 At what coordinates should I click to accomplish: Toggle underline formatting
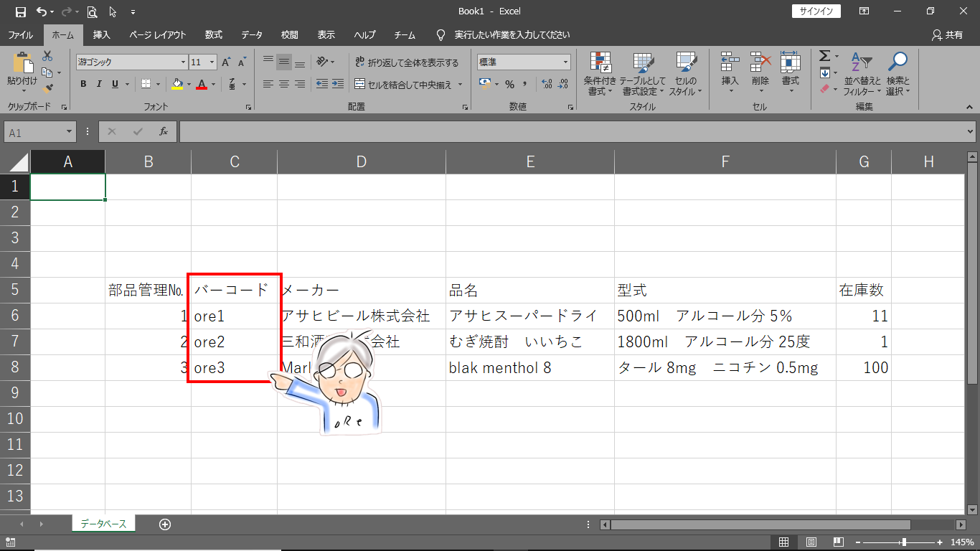click(x=115, y=84)
